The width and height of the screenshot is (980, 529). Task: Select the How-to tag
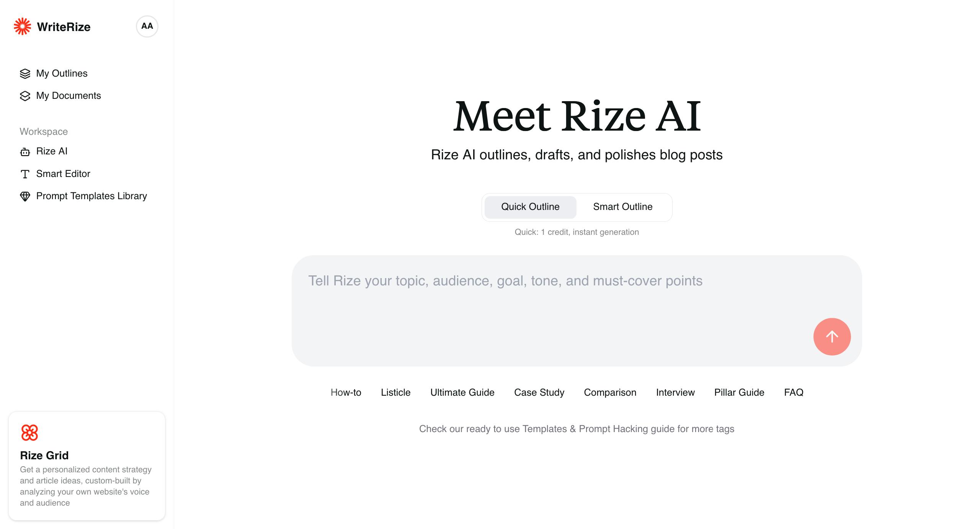346,392
